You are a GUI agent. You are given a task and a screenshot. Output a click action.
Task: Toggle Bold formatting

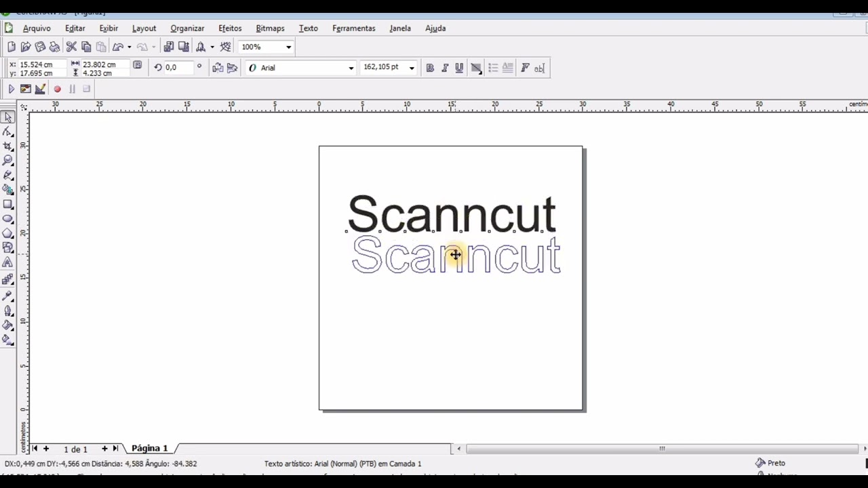[x=430, y=68]
